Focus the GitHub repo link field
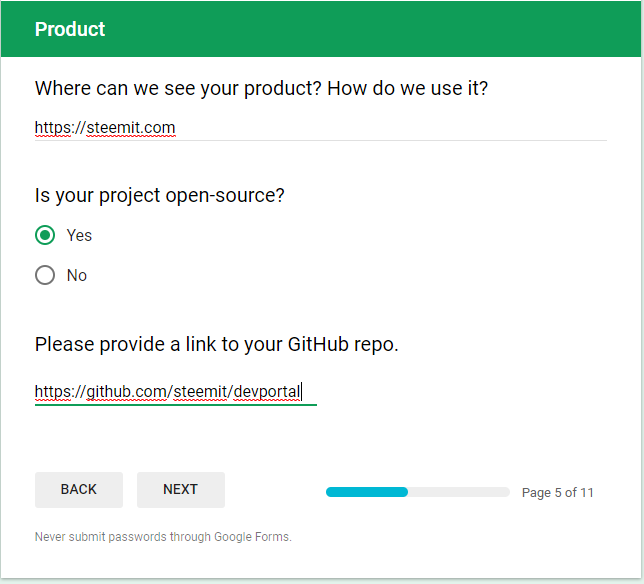 click(176, 392)
